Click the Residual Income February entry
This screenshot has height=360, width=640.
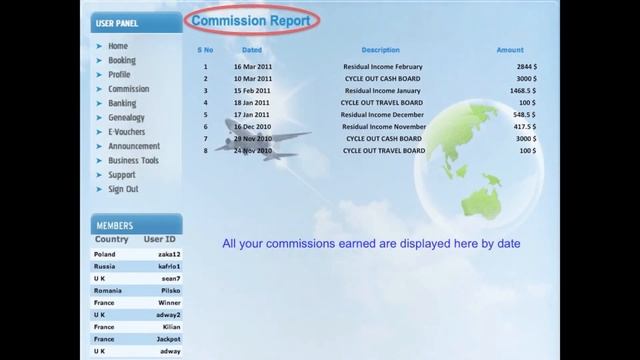[x=382, y=67]
